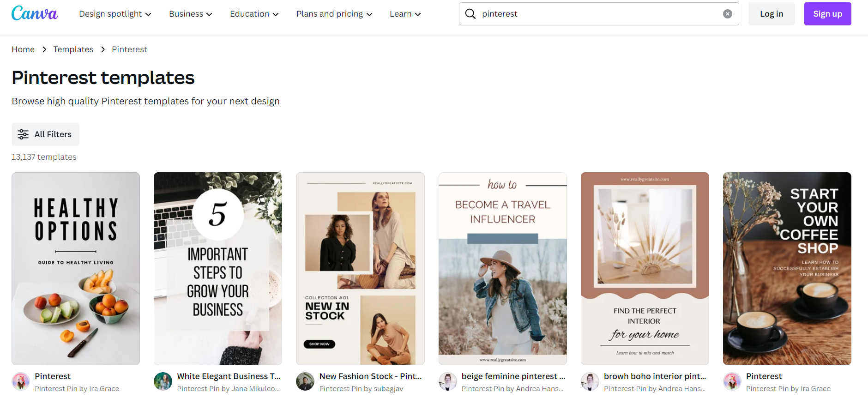Go to Templates breadcrumb link
The height and width of the screenshot is (398, 868).
click(73, 49)
